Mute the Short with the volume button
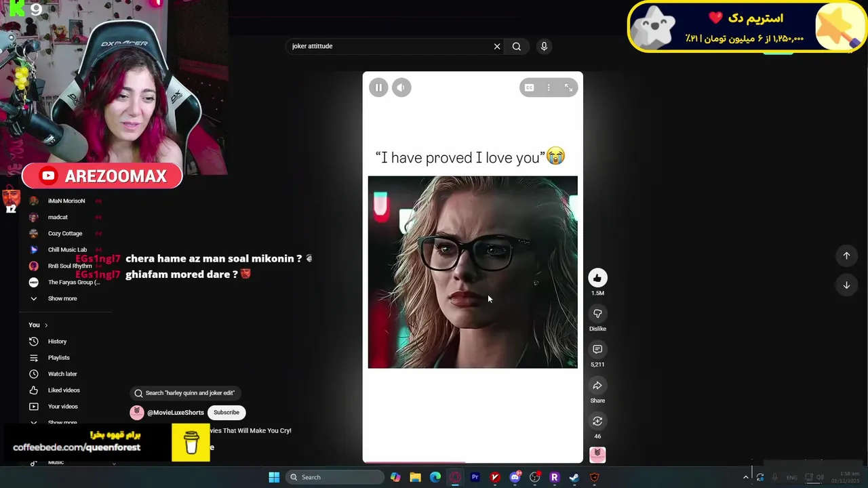 click(x=401, y=87)
